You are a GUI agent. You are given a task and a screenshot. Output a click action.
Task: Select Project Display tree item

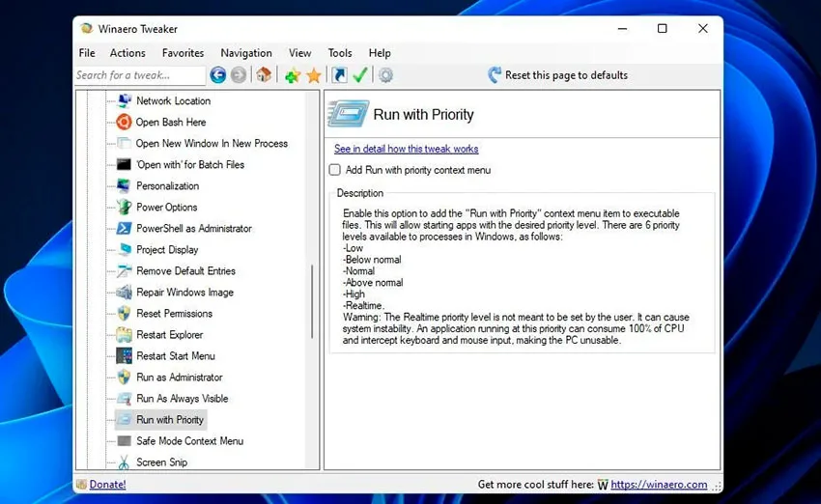point(167,250)
